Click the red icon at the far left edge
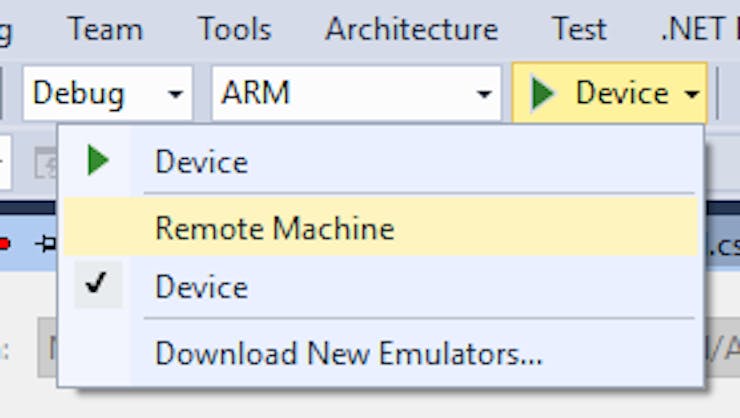This screenshot has width=740, height=418. (5, 244)
